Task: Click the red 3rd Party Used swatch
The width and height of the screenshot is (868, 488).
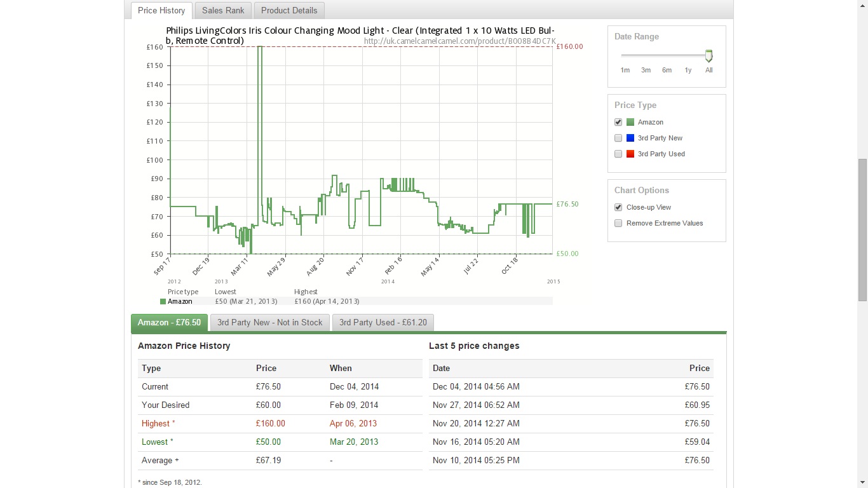Action: point(630,154)
